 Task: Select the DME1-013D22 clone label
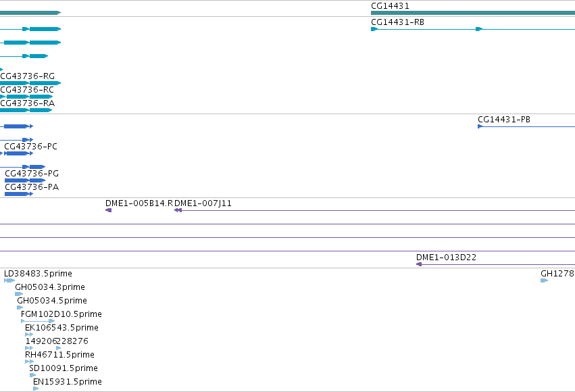447,258
